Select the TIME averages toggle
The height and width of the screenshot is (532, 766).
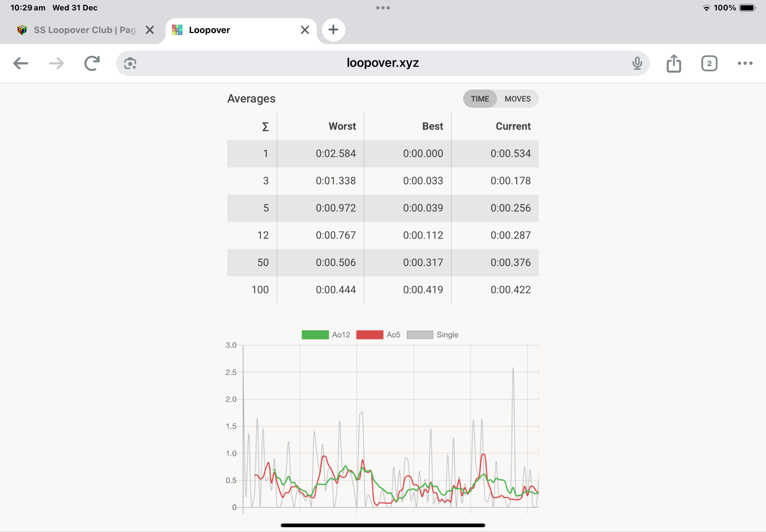tap(480, 99)
